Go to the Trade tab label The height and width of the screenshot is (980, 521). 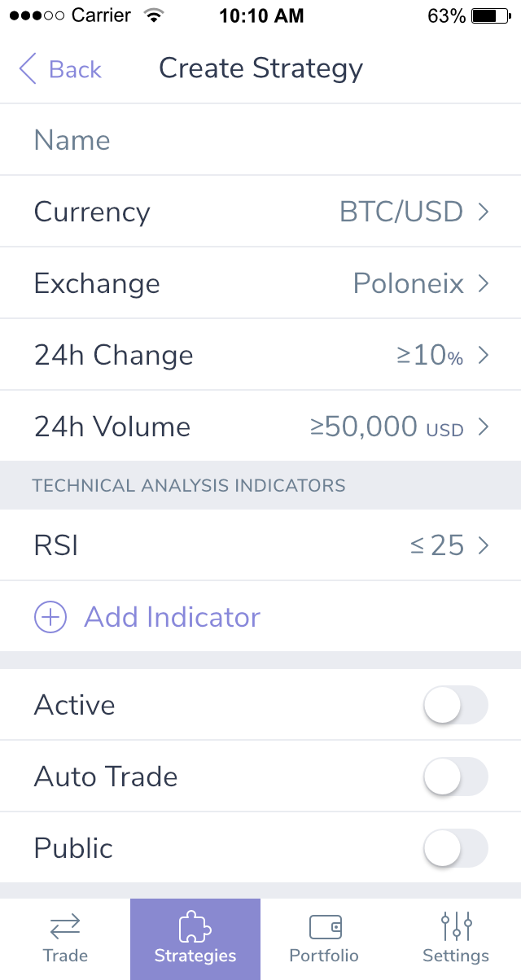click(x=65, y=956)
